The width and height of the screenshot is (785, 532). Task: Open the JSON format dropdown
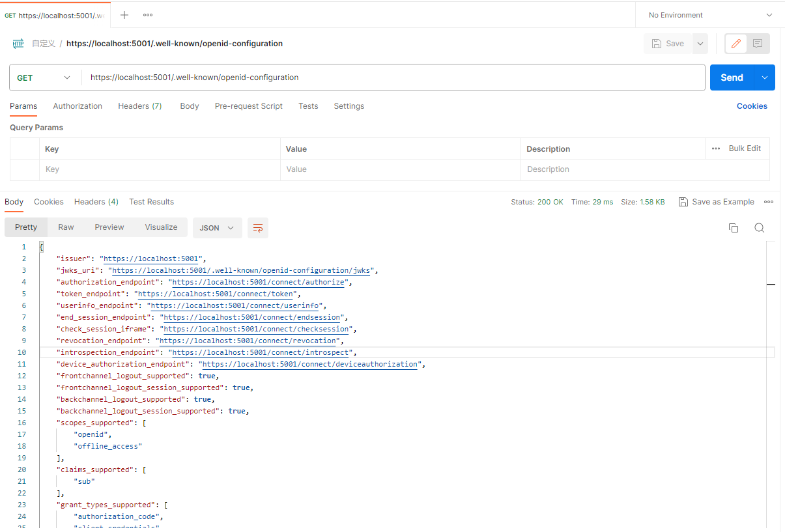[x=217, y=228]
